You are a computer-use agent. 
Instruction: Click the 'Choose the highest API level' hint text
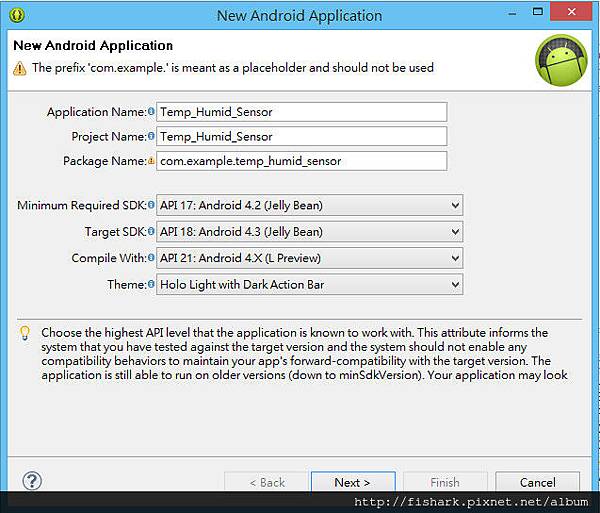pos(305,353)
